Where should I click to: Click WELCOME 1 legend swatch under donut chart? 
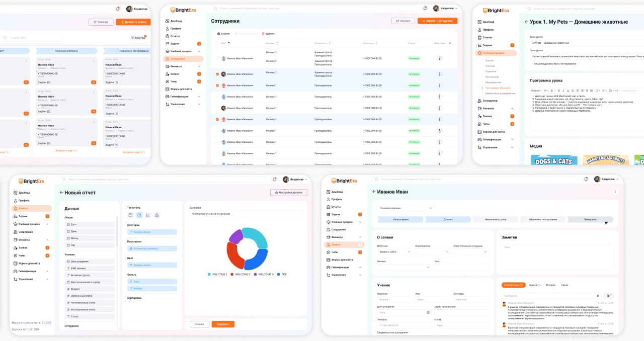coord(209,274)
